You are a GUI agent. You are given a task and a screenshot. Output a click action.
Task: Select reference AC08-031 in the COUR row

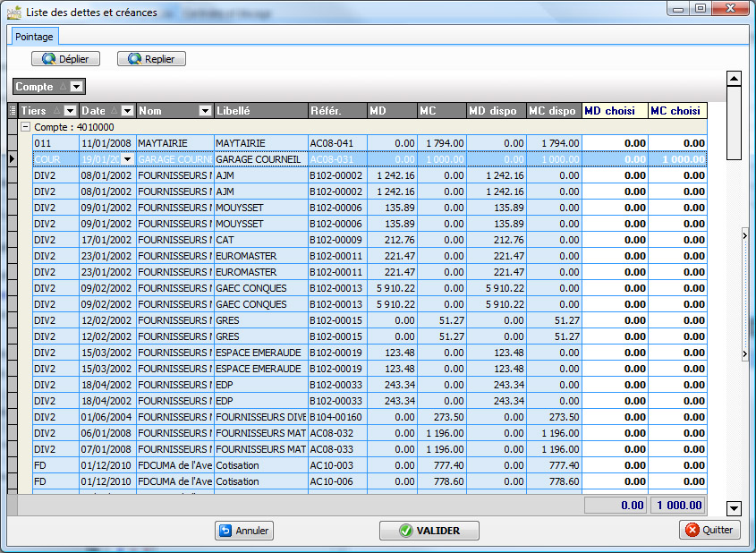click(x=337, y=159)
